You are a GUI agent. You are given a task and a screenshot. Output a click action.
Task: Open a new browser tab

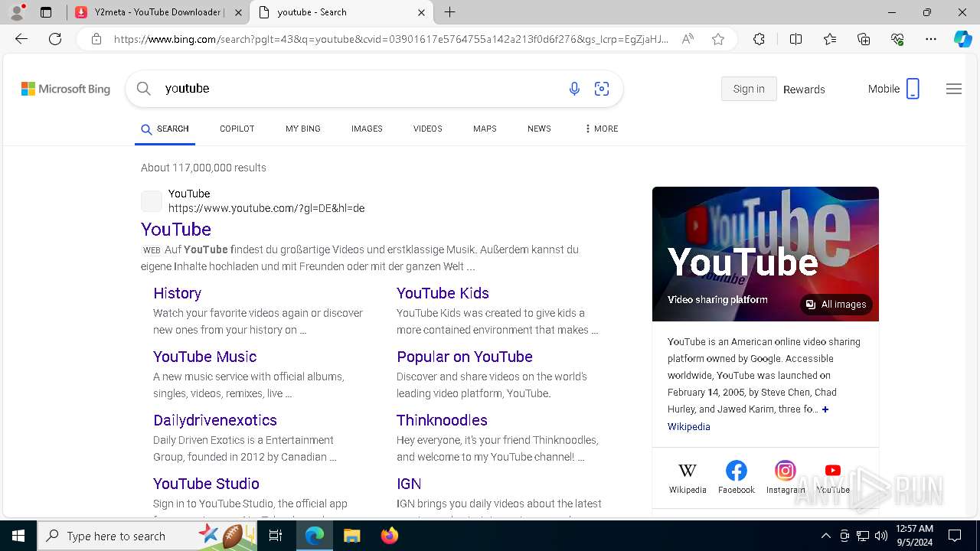(x=450, y=12)
